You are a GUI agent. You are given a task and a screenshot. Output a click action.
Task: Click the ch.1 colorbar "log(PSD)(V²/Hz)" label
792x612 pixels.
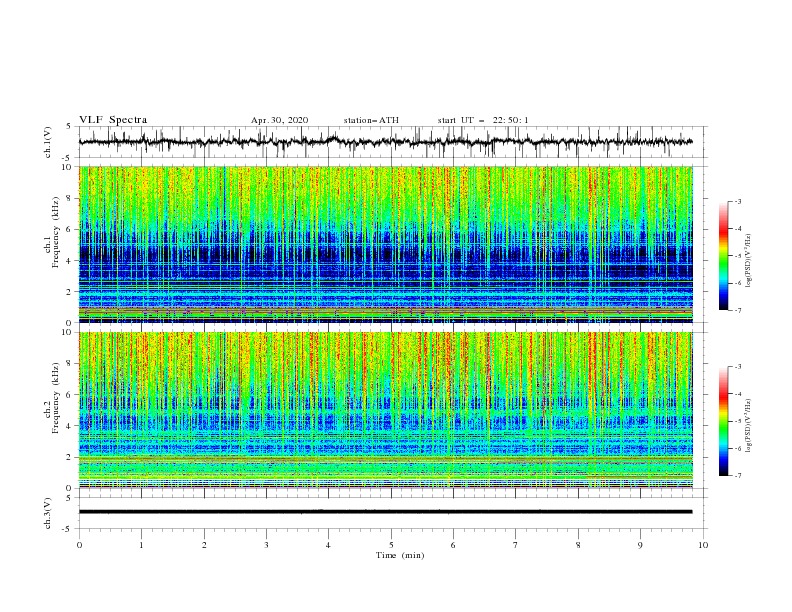[x=749, y=261]
